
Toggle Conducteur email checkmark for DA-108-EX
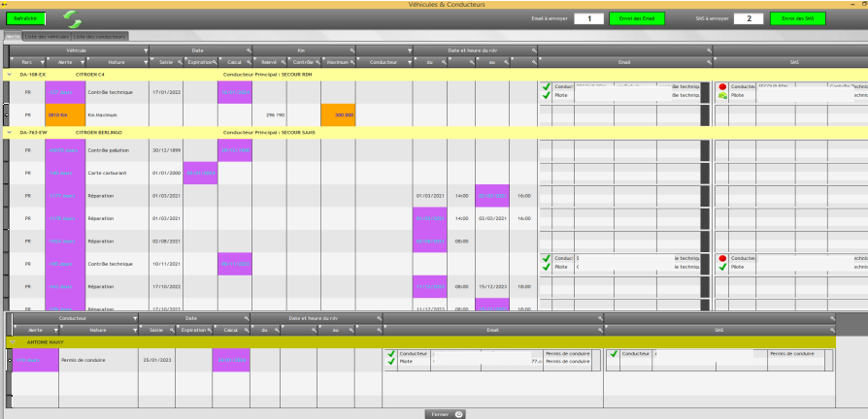tap(547, 86)
